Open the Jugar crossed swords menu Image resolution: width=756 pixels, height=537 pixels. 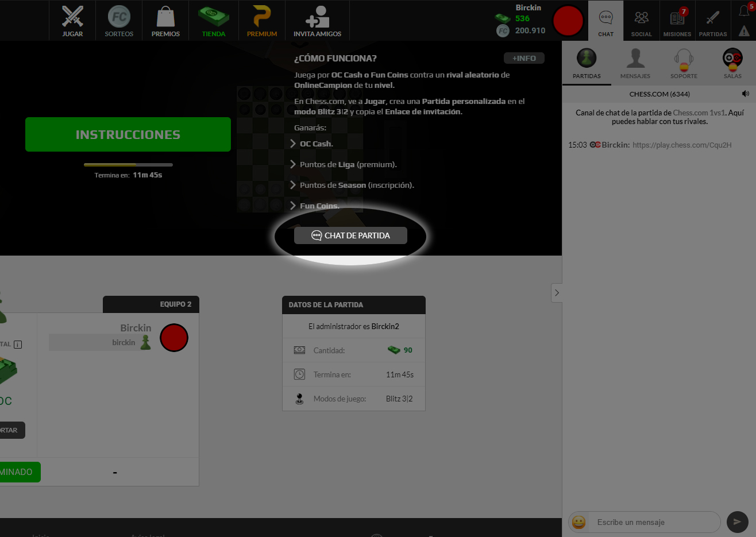[72, 21]
